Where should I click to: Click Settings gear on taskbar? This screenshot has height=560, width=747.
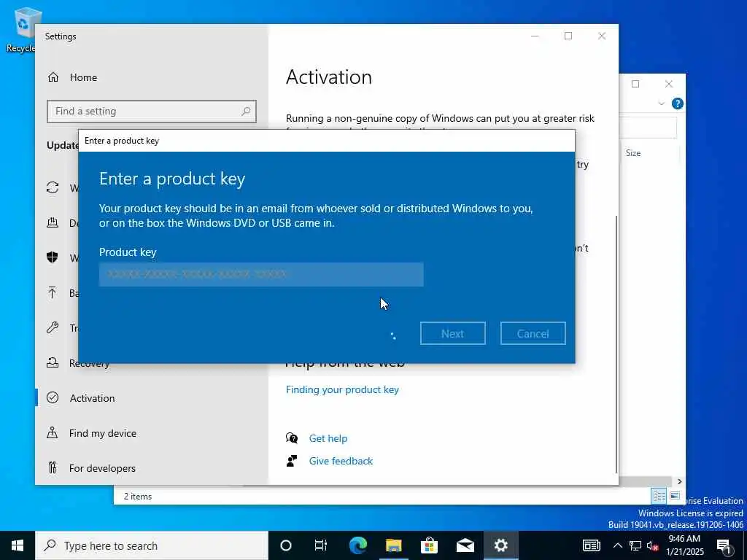500,545
